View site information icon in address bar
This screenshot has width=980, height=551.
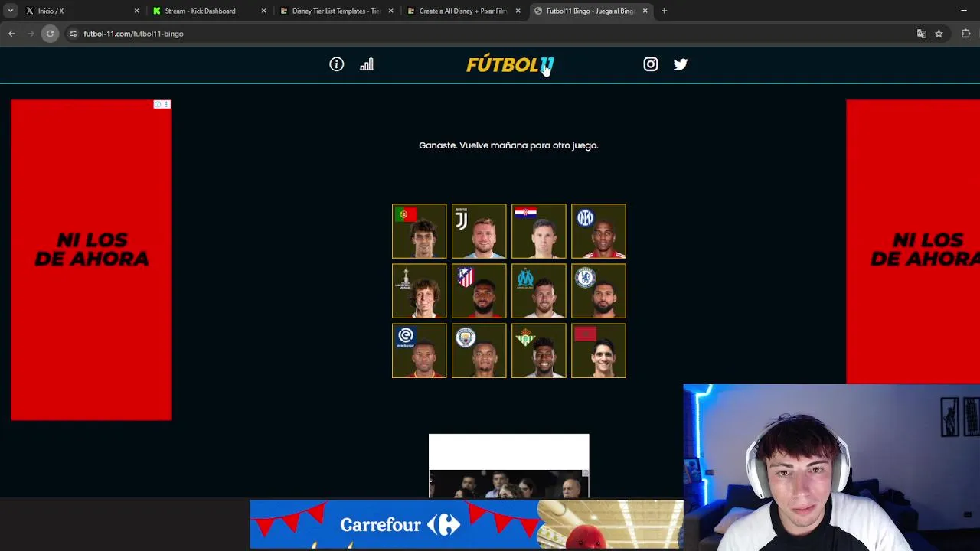pos(73,34)
